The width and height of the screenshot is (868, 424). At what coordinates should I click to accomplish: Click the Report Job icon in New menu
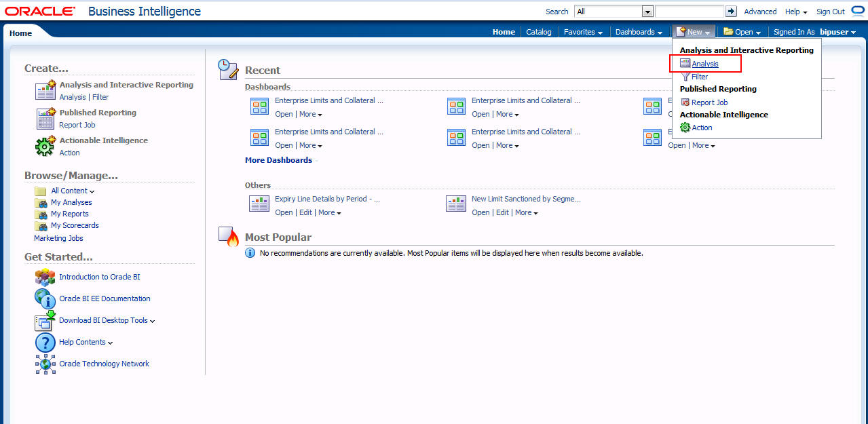(685, 102)
